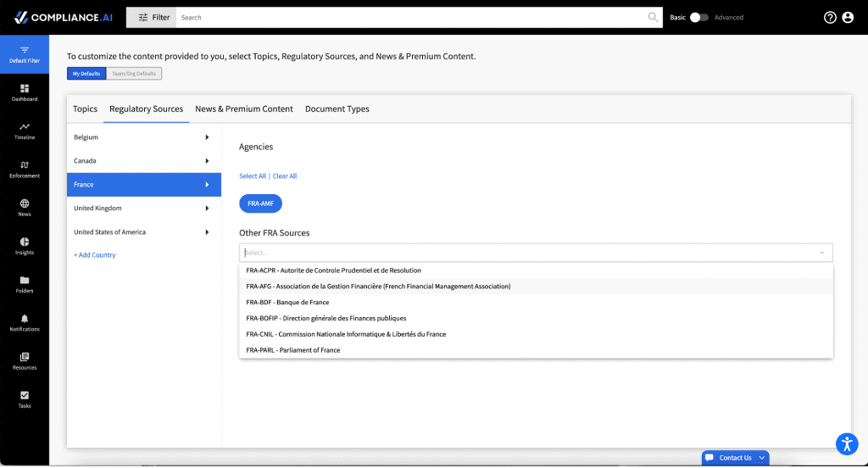Expand the Belgium country row

click(144, 136)
